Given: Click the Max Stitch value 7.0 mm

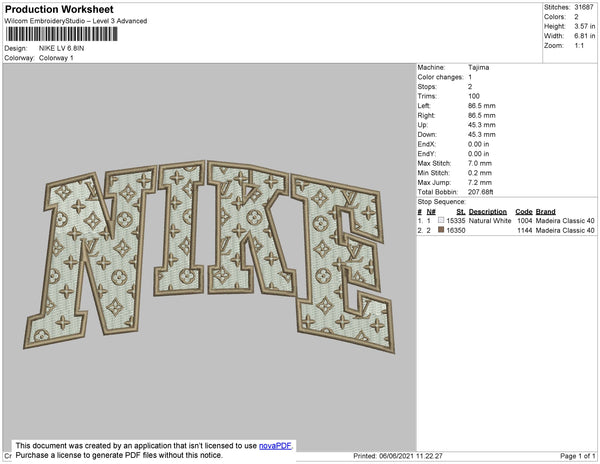Looking at the screenshot, I should click(480, 163).
